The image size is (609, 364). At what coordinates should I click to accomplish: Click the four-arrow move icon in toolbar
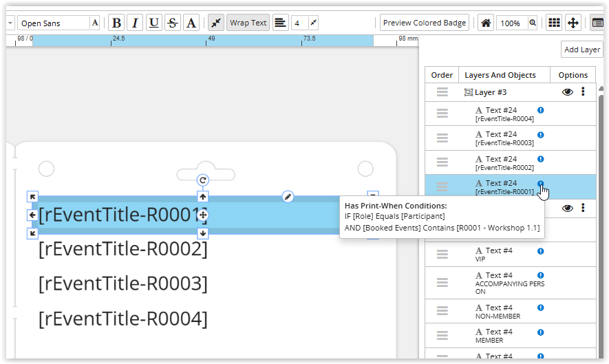coord(573,23)
